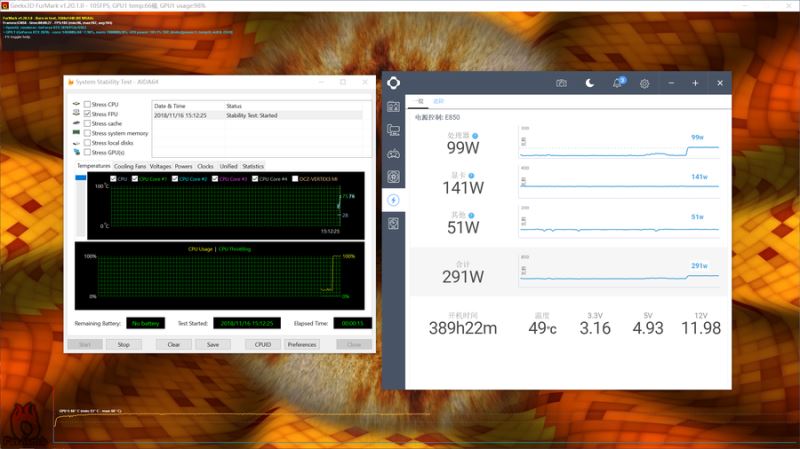Click the 11.98 12V voltage value
The width and height of the screenshot is (800, 449).
[x=701, y=328]
